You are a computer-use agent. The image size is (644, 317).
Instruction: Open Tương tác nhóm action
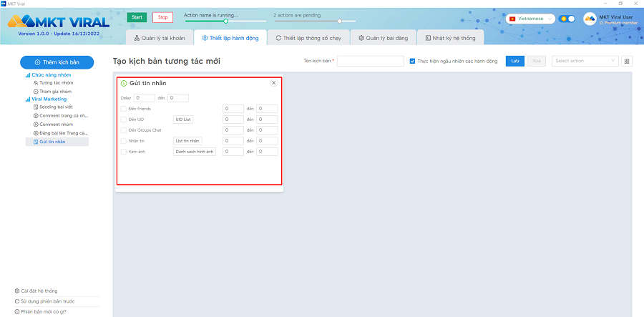click(x=55, y=83)
